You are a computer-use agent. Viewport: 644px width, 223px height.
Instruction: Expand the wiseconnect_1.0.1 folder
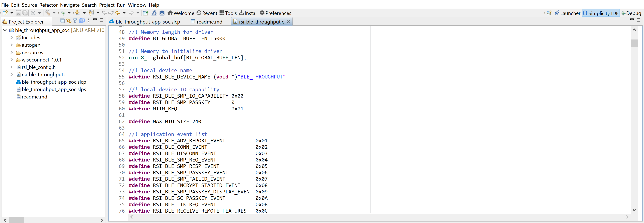(x=12, y=60)
